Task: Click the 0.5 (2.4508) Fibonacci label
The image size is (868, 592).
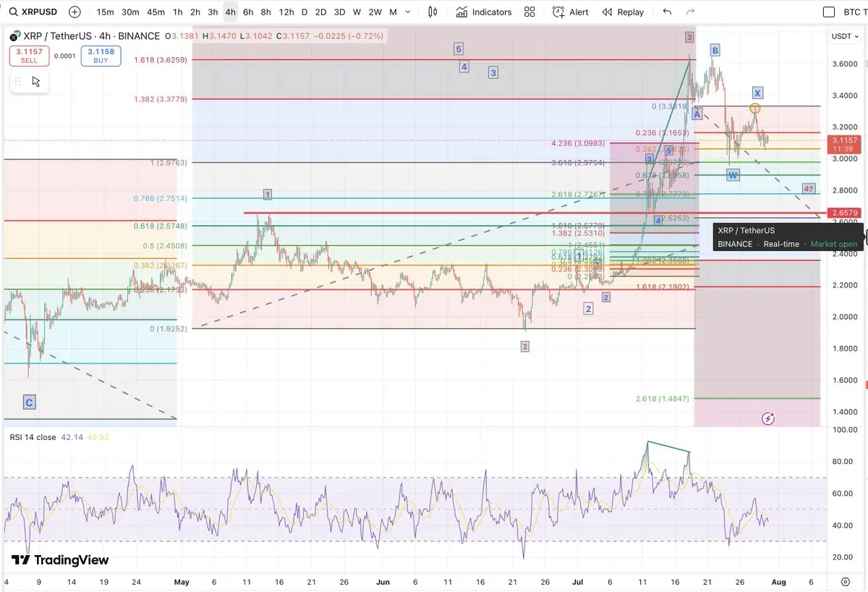Action: [165, 245]
